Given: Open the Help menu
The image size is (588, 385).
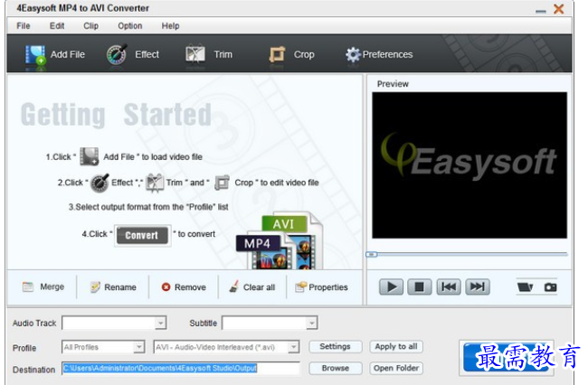Looking at the screenshot, I should coord(170,26).
